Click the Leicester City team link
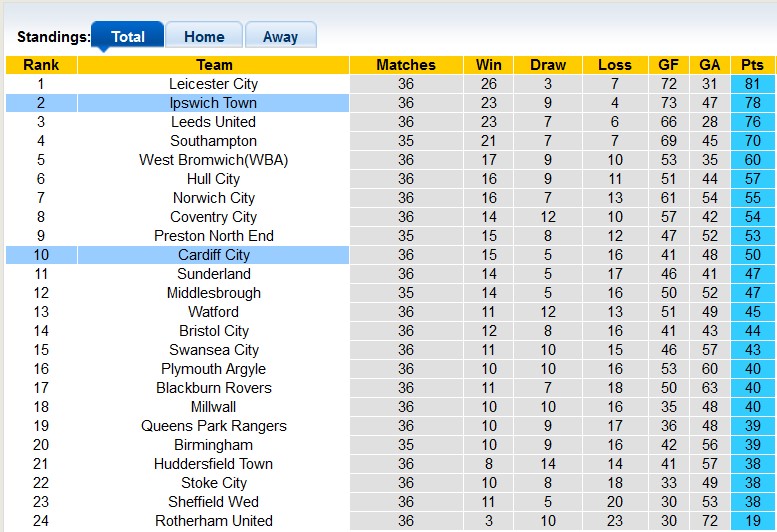 tap(213, 84)
